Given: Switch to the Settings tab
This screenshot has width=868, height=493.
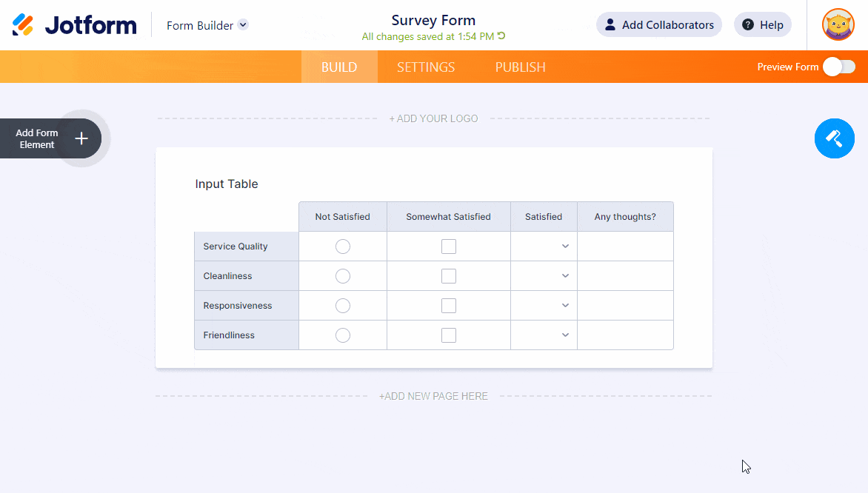Looking at the screenshot, I should pos(426,67).
